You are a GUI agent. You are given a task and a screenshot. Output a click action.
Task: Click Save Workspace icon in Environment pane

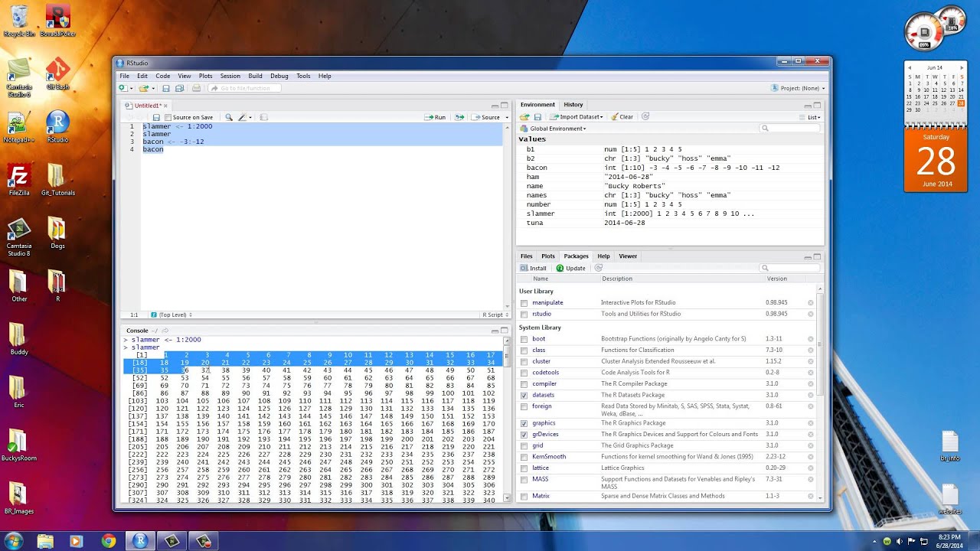pos(537,117)
